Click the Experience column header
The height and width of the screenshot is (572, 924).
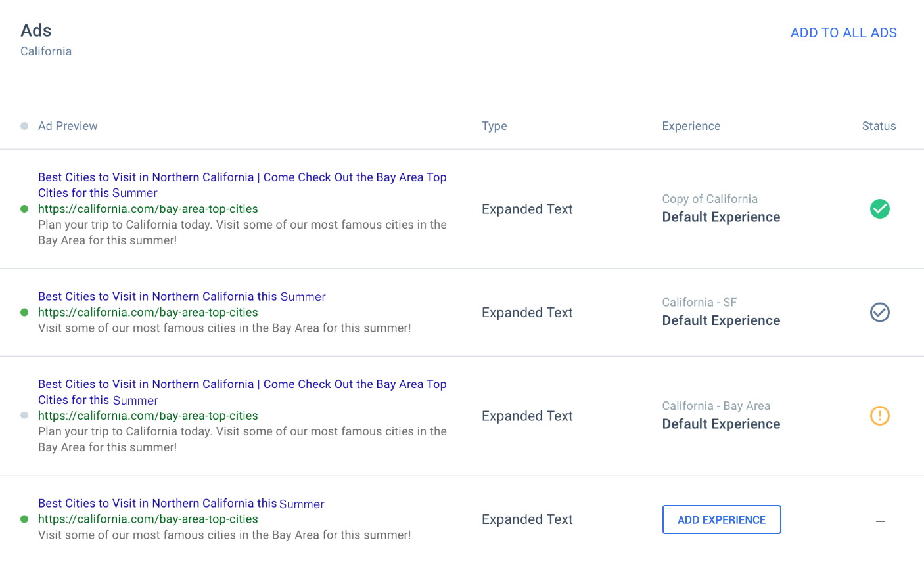tap(691, 126)
